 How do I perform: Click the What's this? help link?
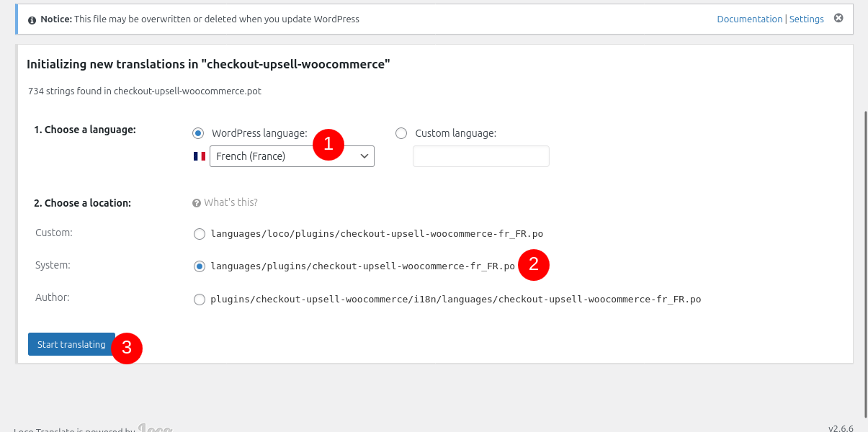pos(231,203)
